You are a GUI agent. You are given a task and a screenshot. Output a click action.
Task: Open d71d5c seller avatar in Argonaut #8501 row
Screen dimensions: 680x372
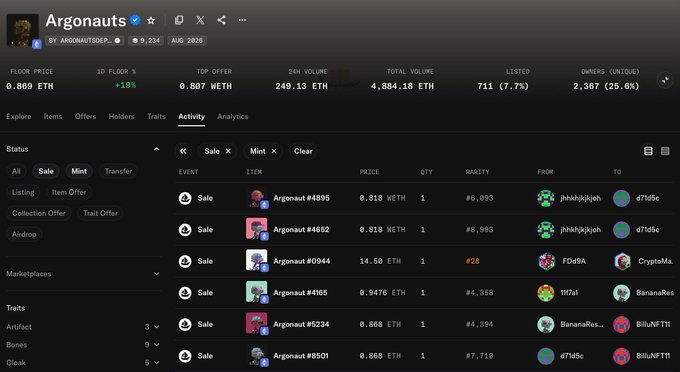click(546, 356)
